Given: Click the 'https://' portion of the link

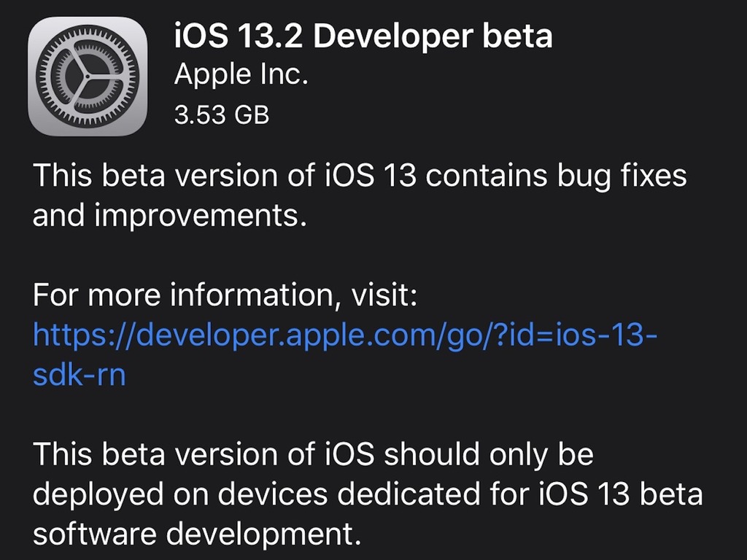Looking at the screenshot, I should click(85, 335).
